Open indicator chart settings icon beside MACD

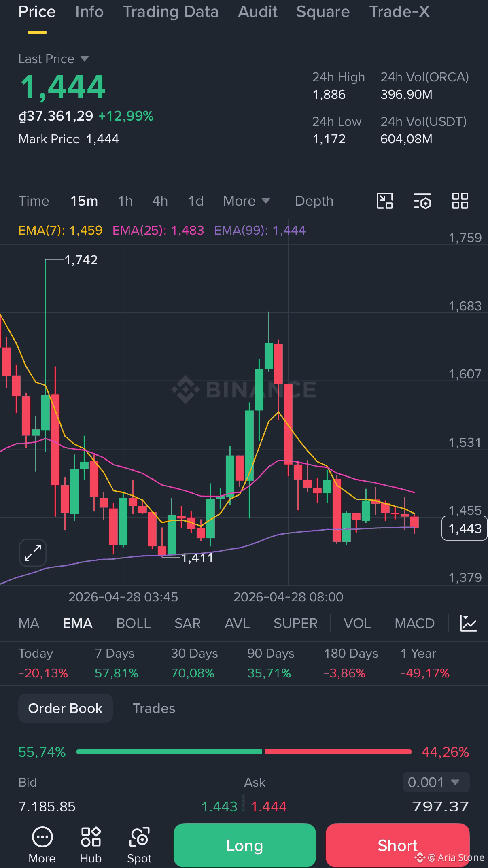[x=469, y=623]
